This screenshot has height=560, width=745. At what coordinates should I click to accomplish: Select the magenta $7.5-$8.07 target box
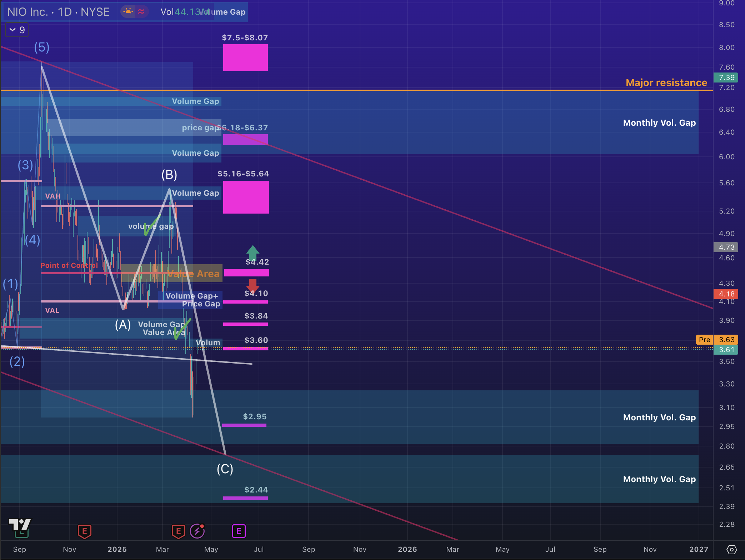pos(245,58)
